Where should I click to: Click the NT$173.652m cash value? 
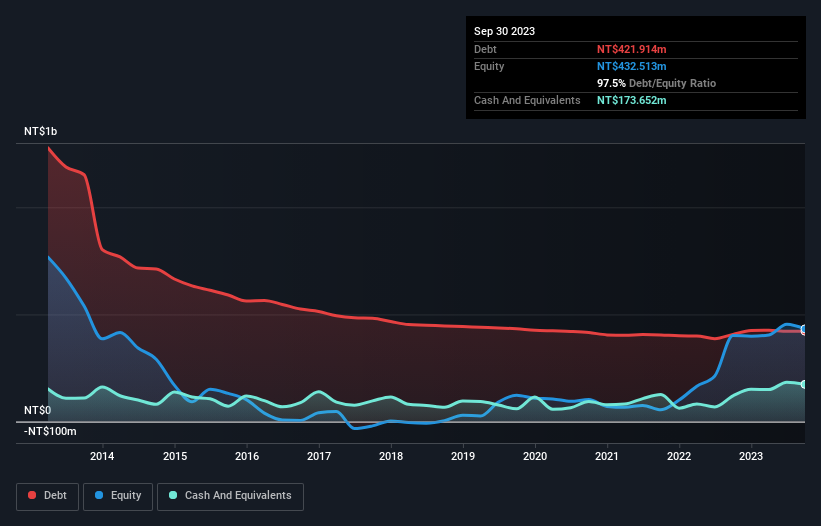click(631, 100)
